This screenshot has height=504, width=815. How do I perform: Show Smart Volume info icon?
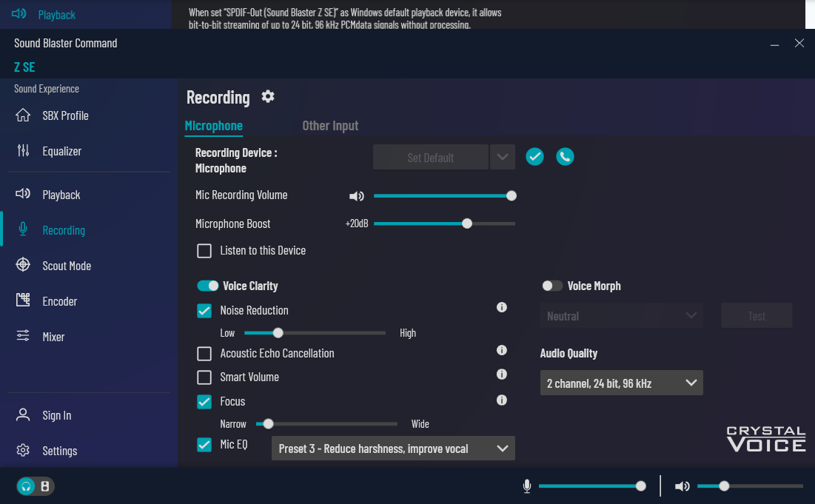(x=502, y=374)
